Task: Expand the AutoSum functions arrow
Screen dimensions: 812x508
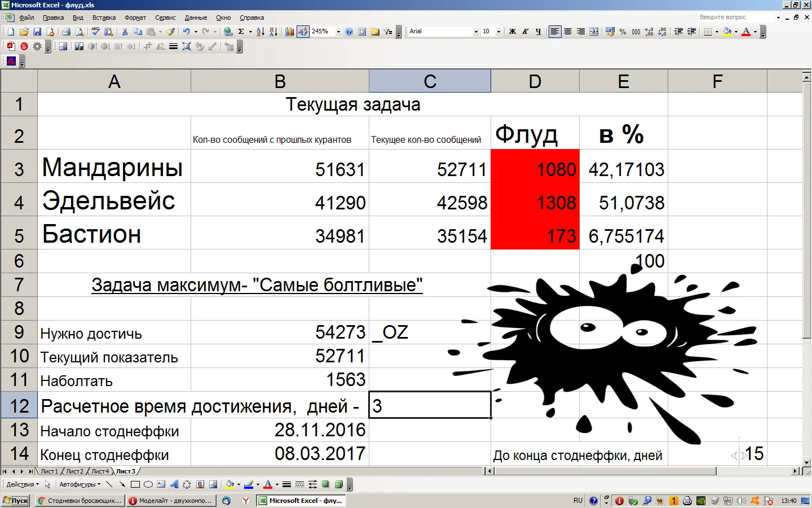Action: pos(250,32)
